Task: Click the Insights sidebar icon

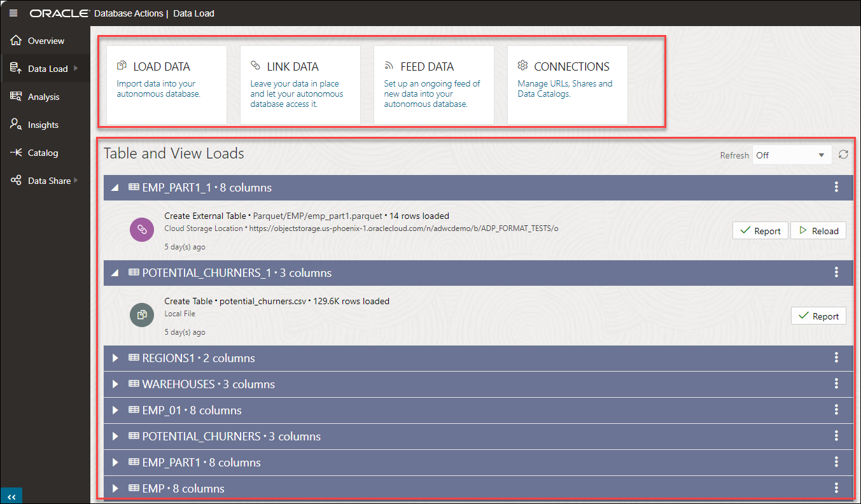Action: coord(17,124)
